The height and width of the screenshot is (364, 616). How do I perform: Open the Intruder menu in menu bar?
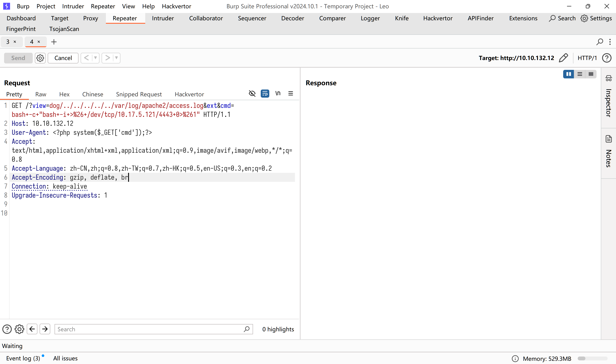click(73, 6)
